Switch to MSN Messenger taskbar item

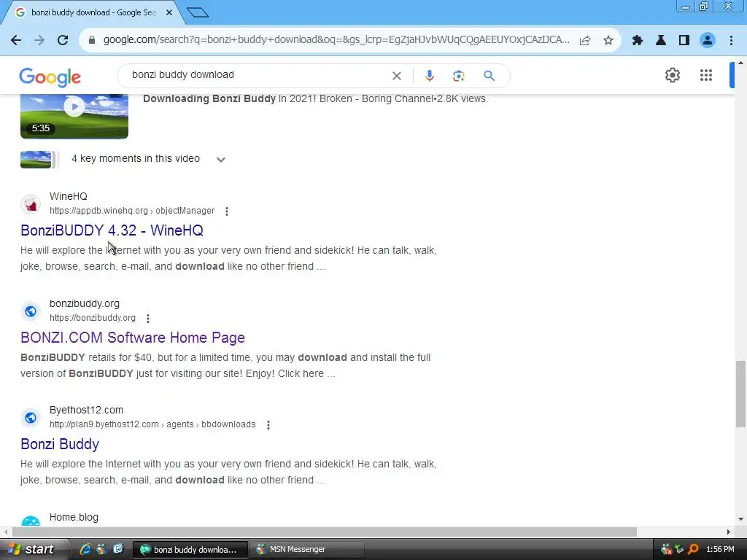(x=306, y=549)
